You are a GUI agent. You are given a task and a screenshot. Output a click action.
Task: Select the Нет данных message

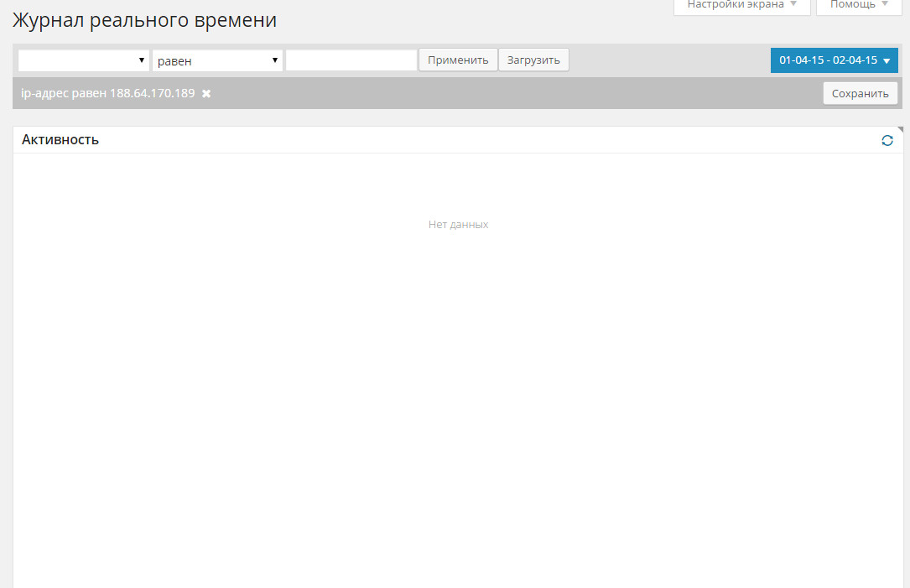click(459, 225)
